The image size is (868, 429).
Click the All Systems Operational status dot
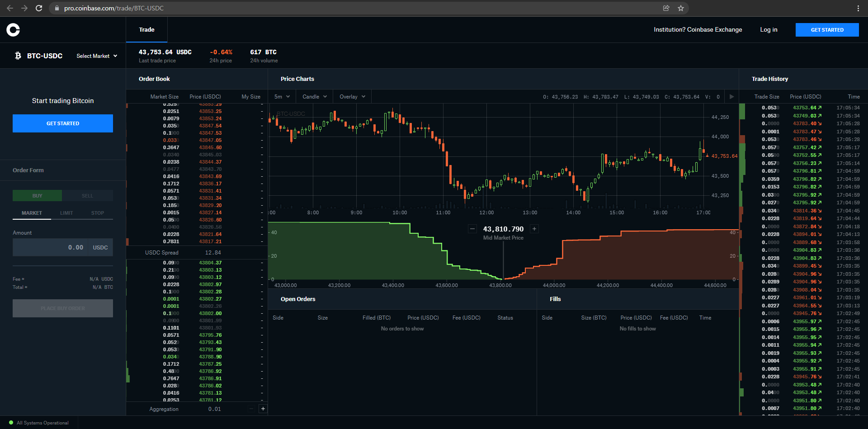pos(11,423)
